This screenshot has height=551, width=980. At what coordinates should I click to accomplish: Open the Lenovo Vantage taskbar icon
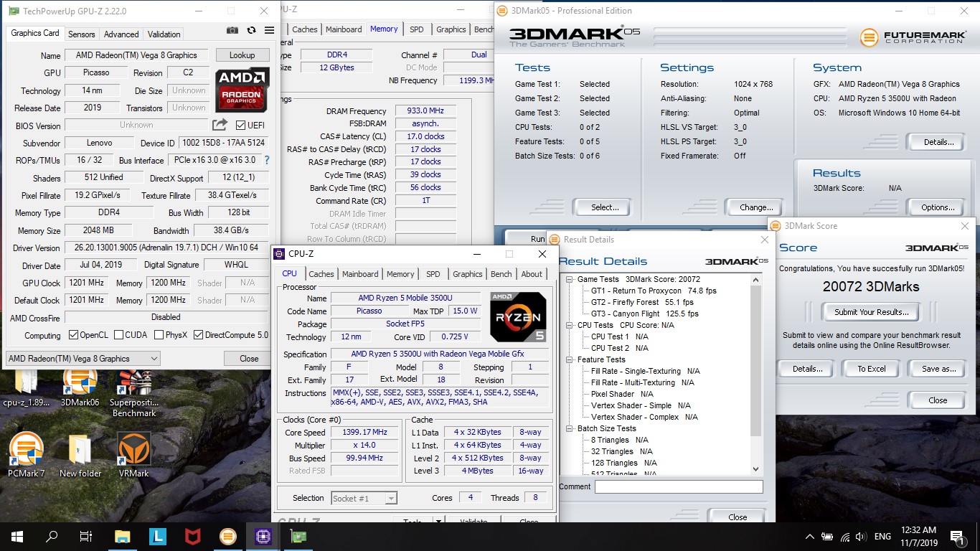pos(158,536)
